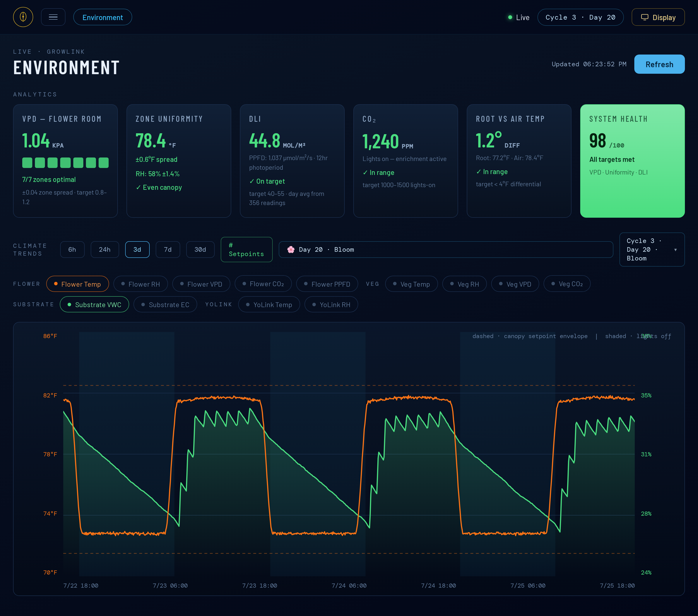Toggle the YoLink RH series
This screenshot has width=698, height=616.
(331, 305)
